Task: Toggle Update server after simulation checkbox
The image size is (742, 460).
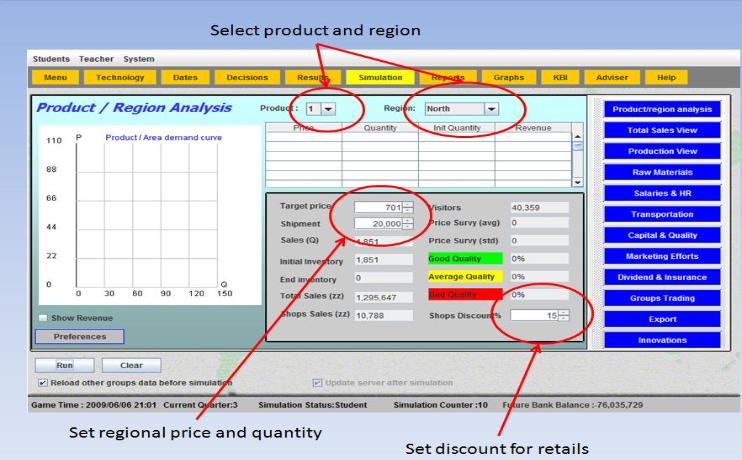Action: point(319,382)
